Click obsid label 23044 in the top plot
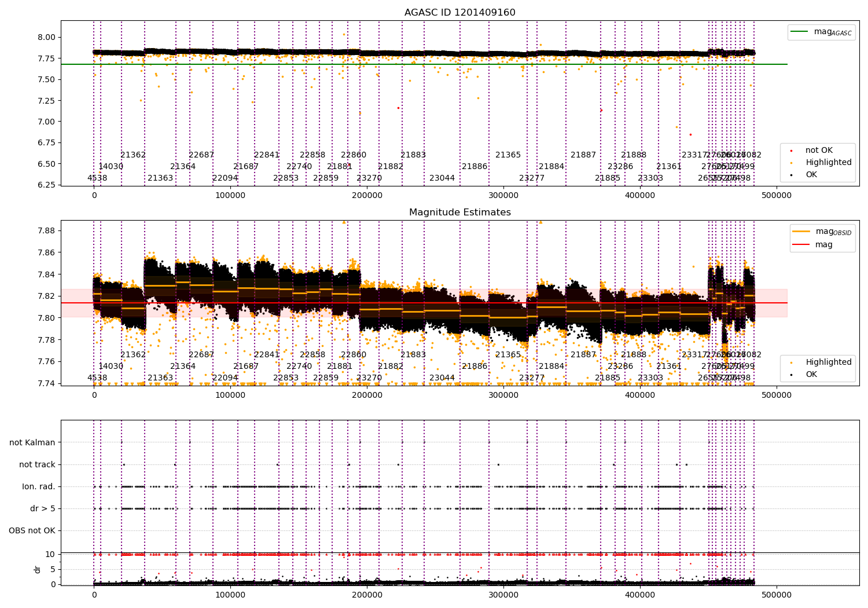Image resolution: width=868 pixels, height=608 pixels. tap(442, 178)
